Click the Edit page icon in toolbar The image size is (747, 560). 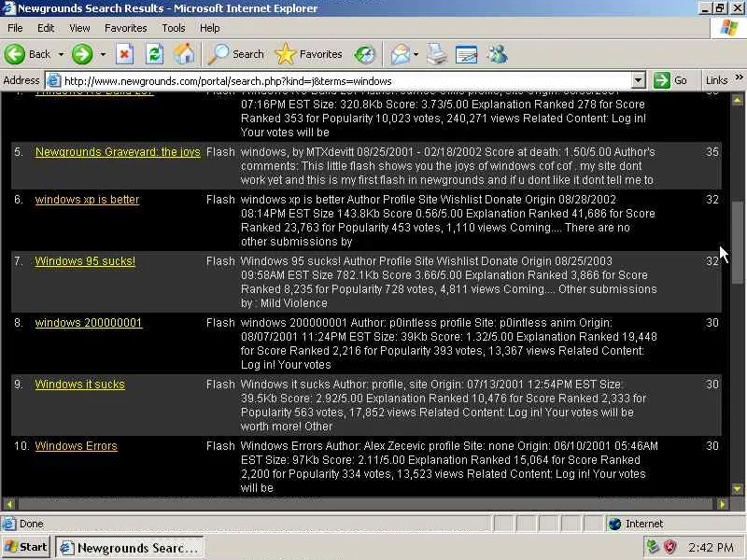coord(466,54)
